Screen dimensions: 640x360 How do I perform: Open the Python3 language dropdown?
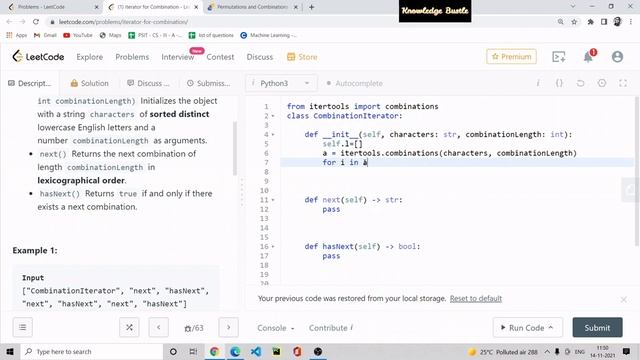pyautogui.click(x=281, y=83)
